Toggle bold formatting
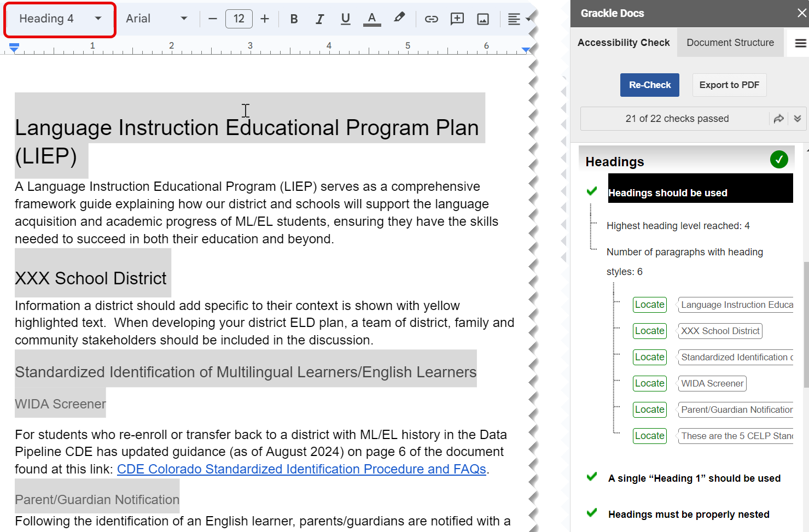This screenshot has height=532, width=809. click(x=294, y=19)
